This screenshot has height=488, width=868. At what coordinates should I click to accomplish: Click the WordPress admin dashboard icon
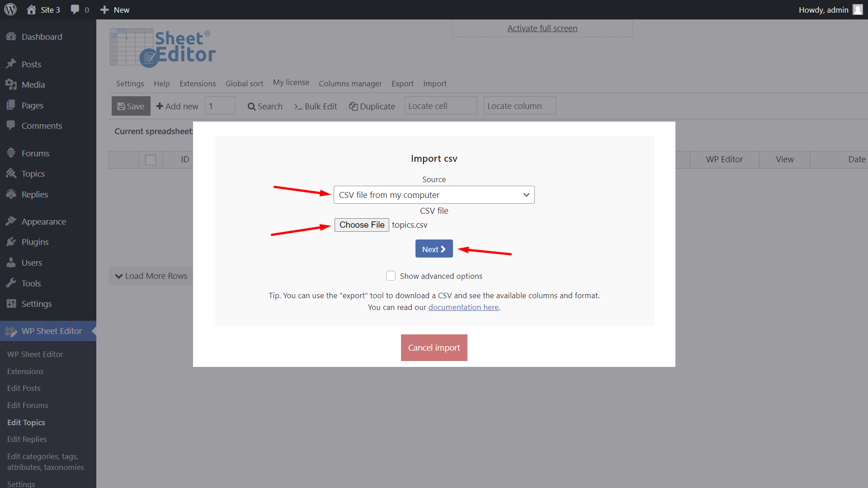pyautogui.click(x=11, y=9)
